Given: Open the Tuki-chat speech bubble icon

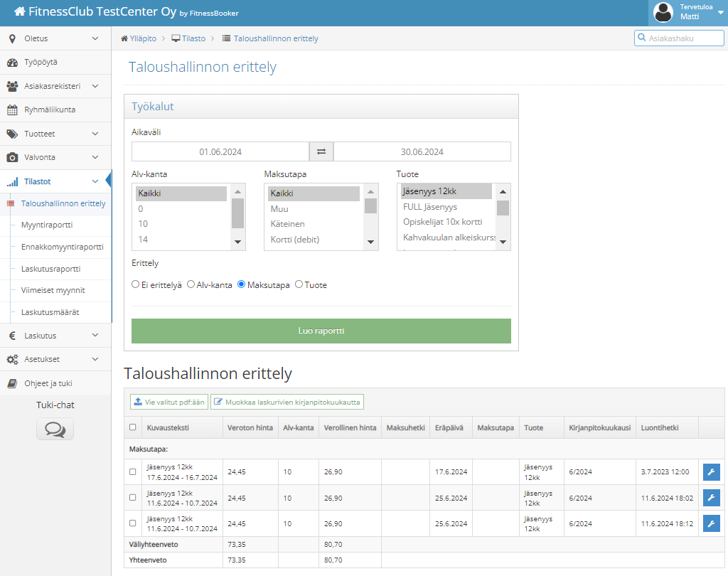Looking at the screenshot, I should (x=55, y=429).
